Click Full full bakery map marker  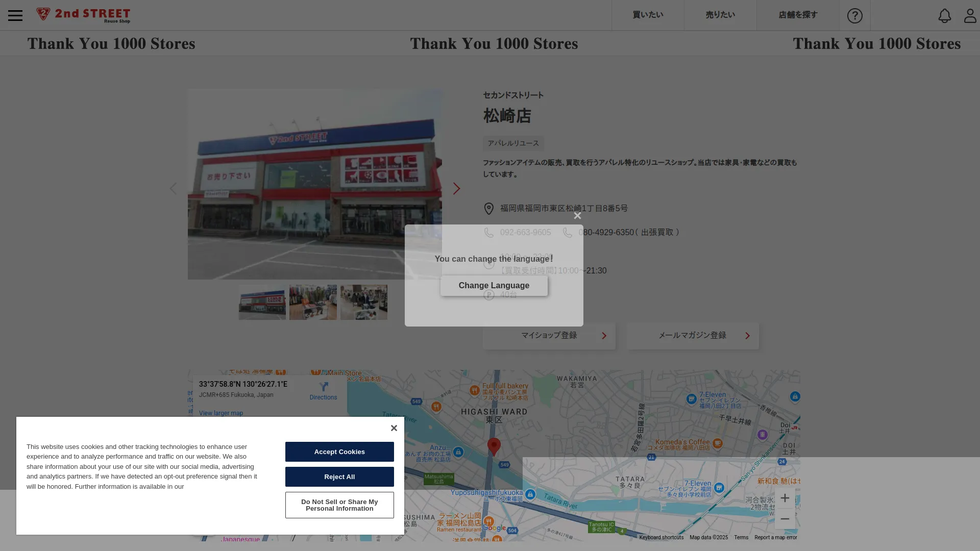click(x=474, y=390)
